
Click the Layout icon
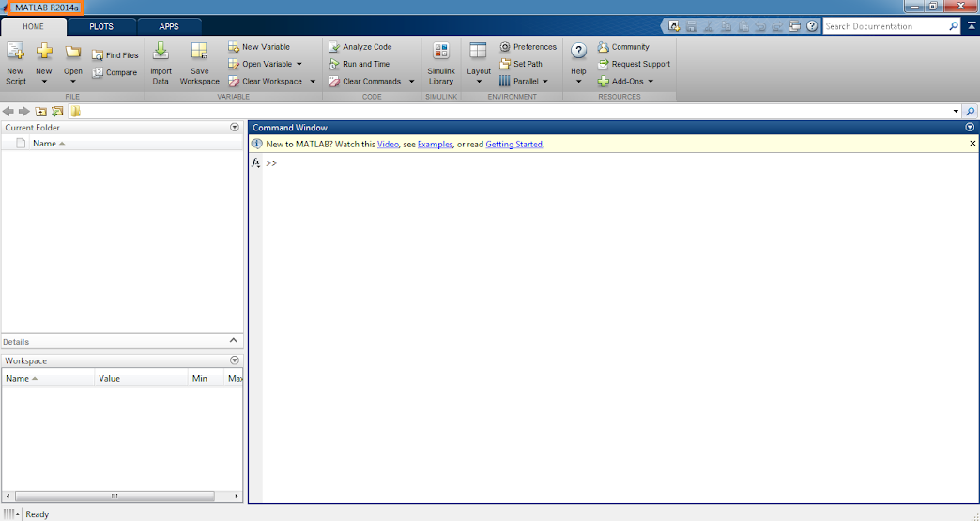coord(478,52)
